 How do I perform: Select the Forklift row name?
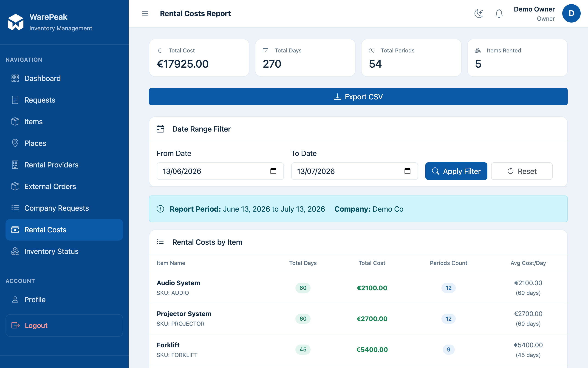point(168,345)
